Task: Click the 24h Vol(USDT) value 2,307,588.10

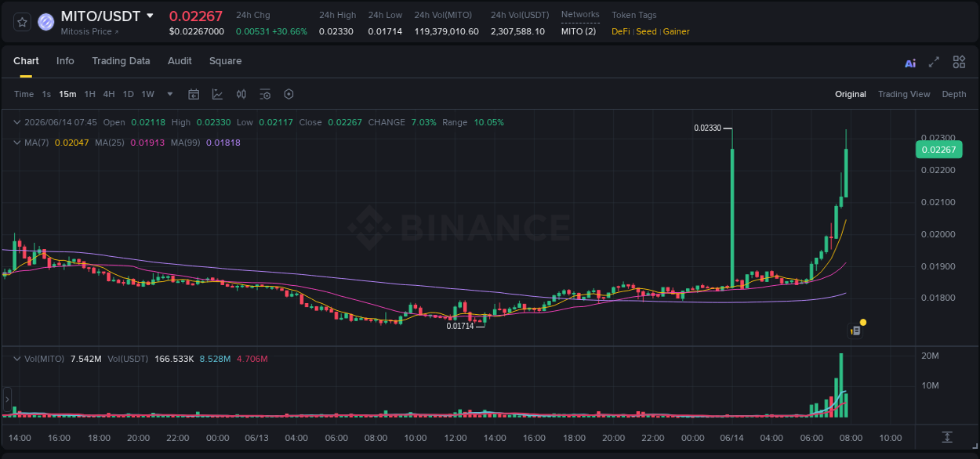Action: [x=517, y=31]
